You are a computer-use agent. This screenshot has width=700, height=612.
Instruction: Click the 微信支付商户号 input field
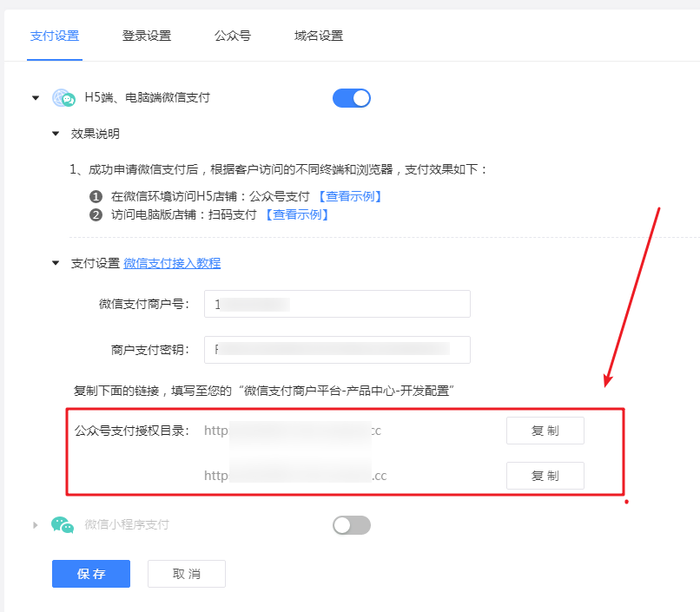337,304
